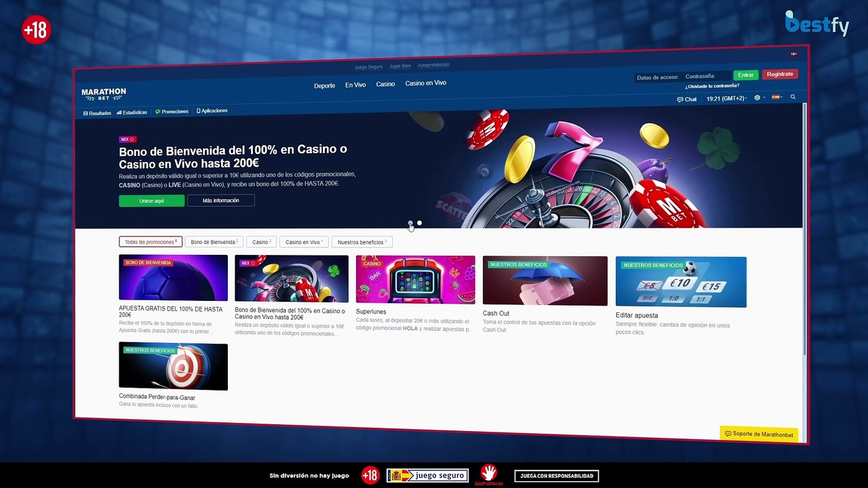Click the 'APUESTA GRATIS DEL 100% DE HASTA 200€' title
This screenshot has height=488, width=868.
171,312
